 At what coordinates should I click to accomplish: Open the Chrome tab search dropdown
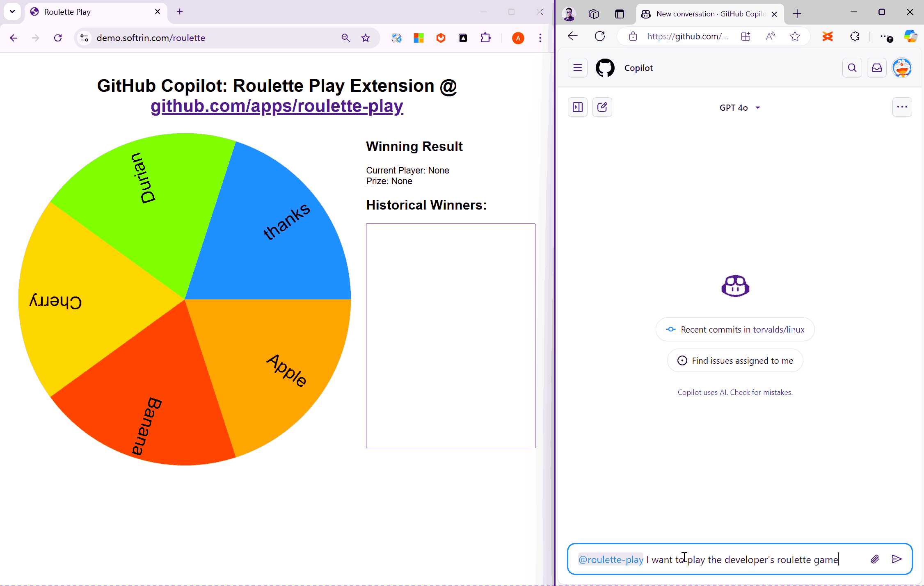click(12, 11)
